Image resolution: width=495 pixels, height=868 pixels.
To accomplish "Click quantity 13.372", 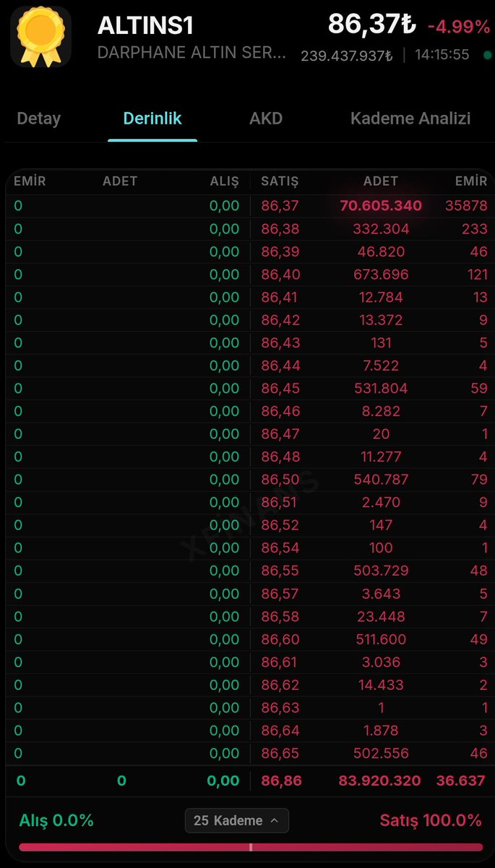I will pos(381,320).
